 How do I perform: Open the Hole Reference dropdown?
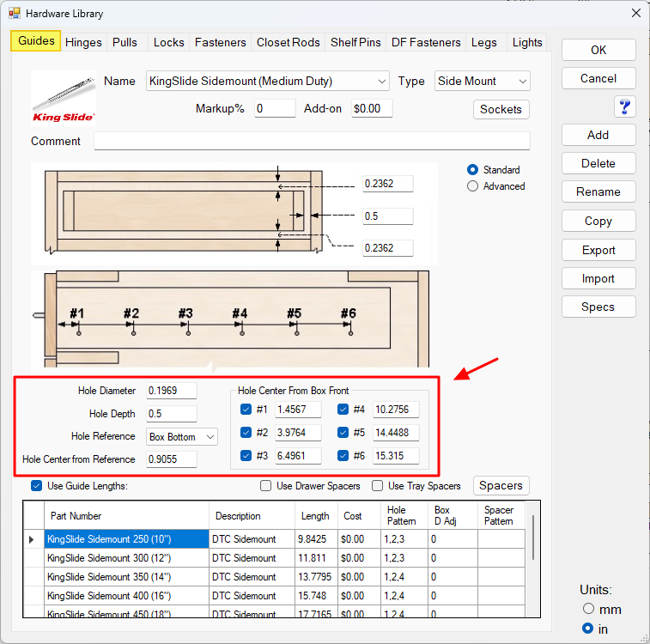[210, 437]
